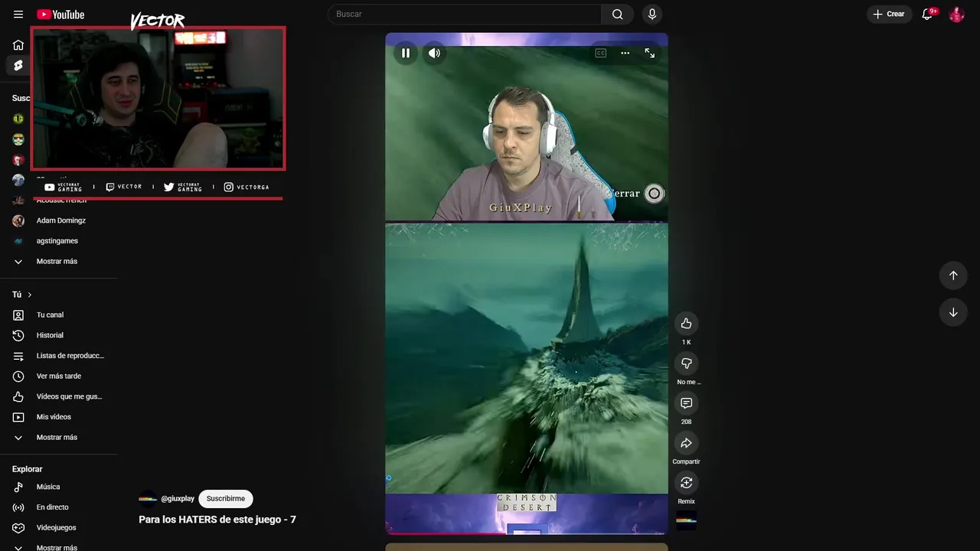980x551 pixels.
Task: Enter fullscreen on the Short
Action: [650, 53]
